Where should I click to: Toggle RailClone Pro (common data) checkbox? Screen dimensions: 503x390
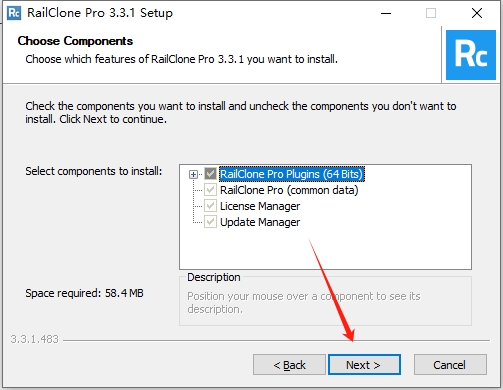click(x=210, y=190)
